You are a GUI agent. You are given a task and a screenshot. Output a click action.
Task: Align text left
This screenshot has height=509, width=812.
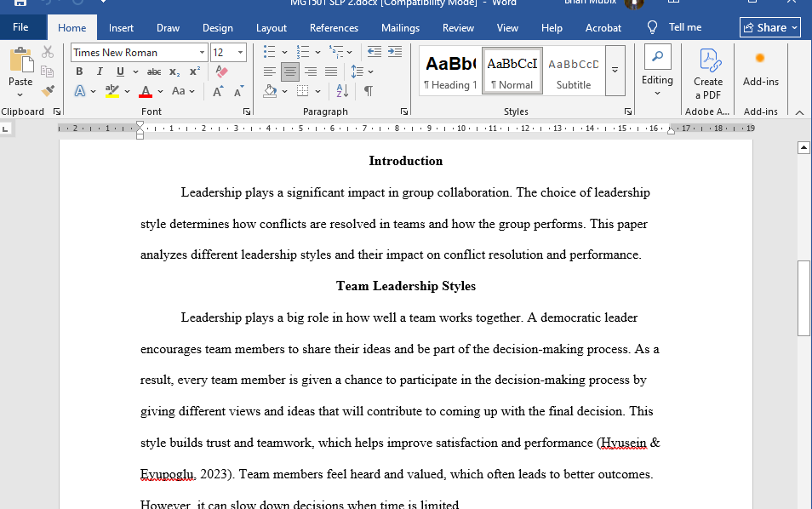pyautogui.click(x=269, y=71)
